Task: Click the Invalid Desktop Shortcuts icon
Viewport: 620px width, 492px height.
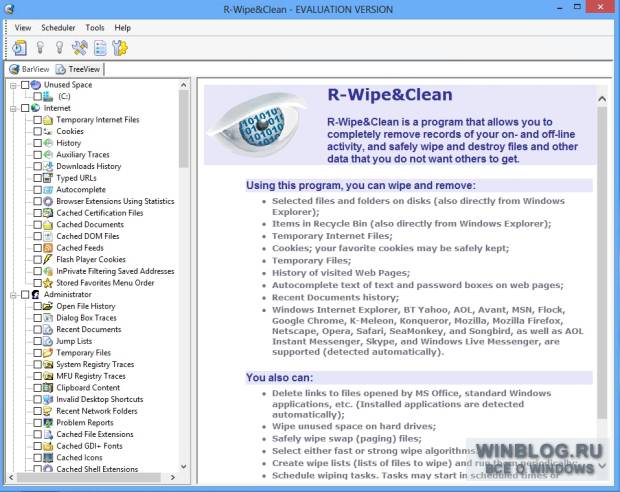Action: click(x=48, y=399)
